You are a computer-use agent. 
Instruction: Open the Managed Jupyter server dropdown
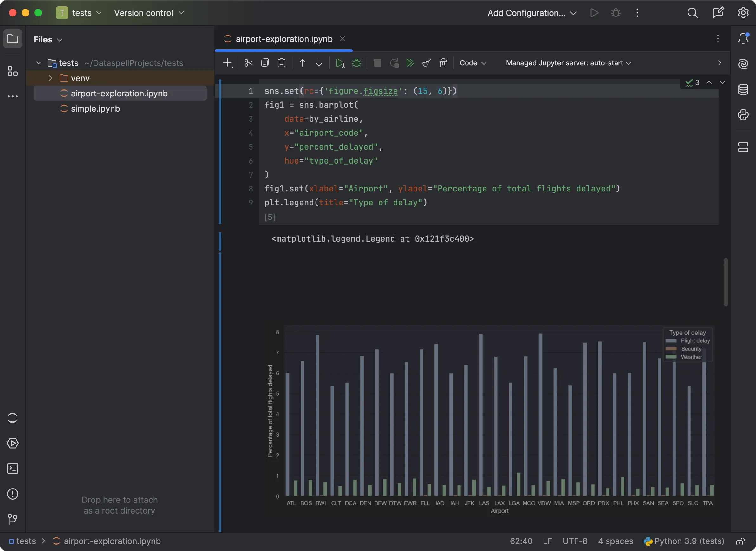pyautogui.click(x=568, y=63)
